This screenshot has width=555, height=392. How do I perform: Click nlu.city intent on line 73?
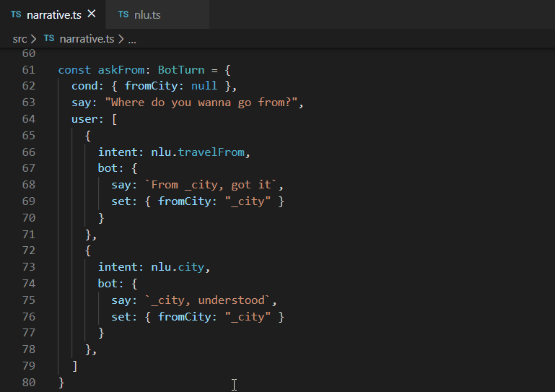click(x=178, y=268)
